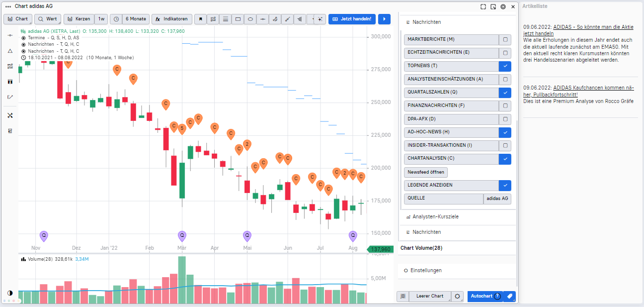Click the annotation edit tool in sidebar
Viewport: 644px width, 307px height.
10,97
